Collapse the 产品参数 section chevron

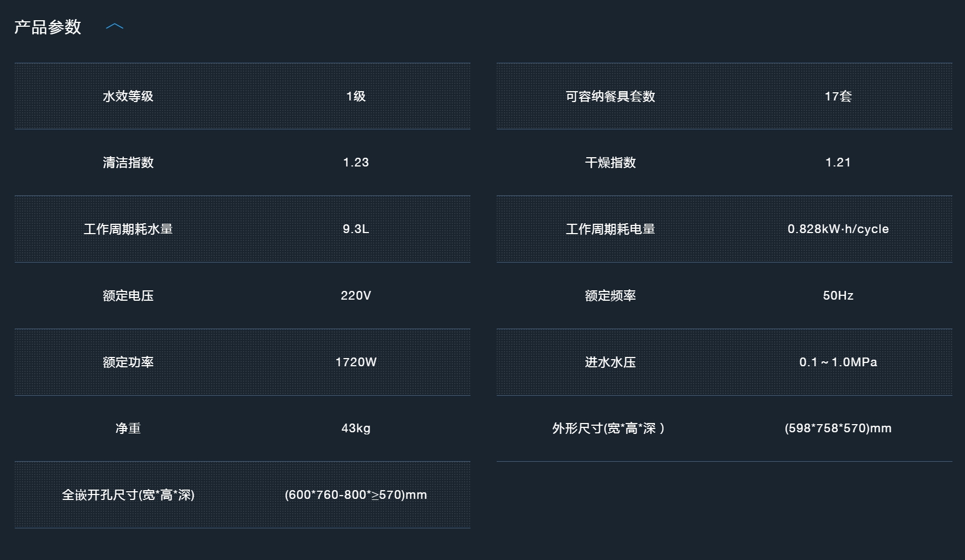click(x=115, y=27)
